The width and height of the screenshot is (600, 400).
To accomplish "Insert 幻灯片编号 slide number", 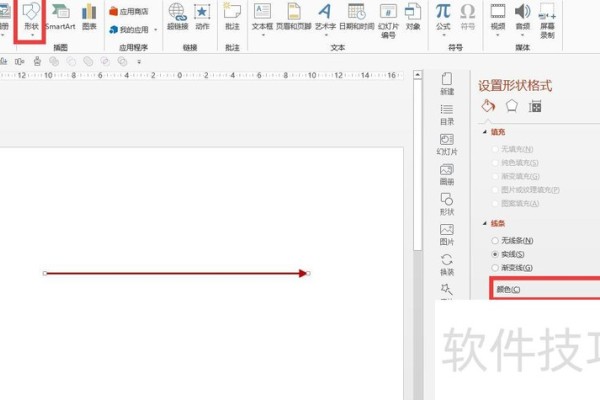I will [388, 21].
